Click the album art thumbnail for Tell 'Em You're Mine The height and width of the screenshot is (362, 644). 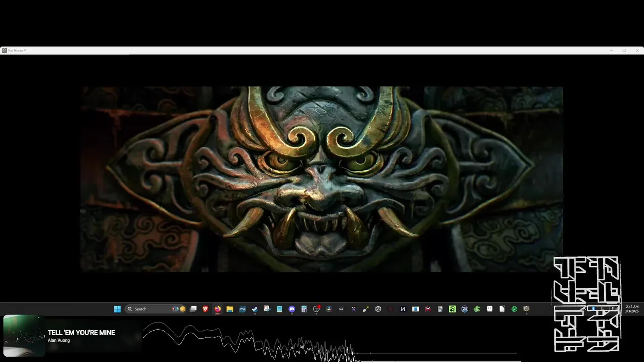[24, 336]
